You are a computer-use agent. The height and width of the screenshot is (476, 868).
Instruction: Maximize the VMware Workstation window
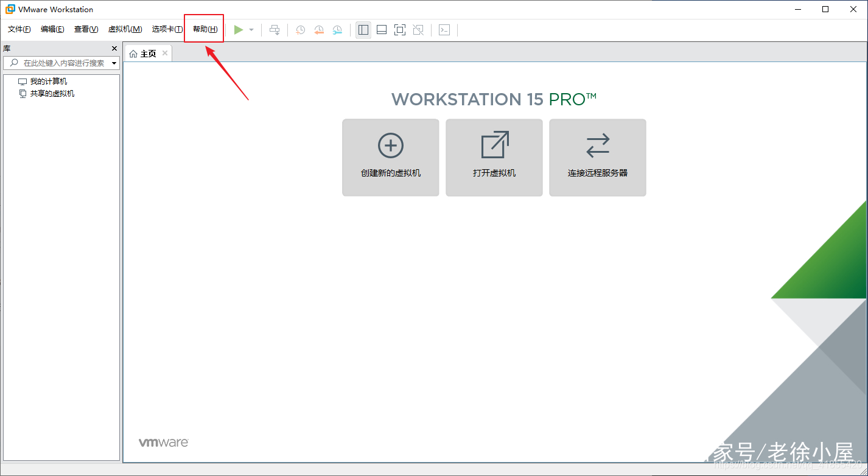(825, 9)
